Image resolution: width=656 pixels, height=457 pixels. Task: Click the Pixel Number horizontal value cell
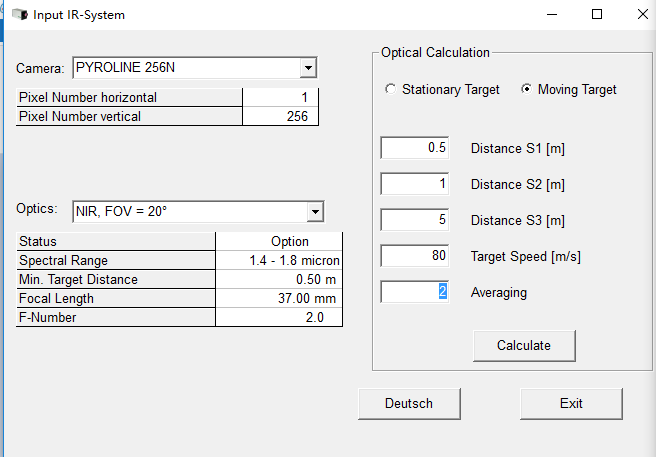point(281,98)
